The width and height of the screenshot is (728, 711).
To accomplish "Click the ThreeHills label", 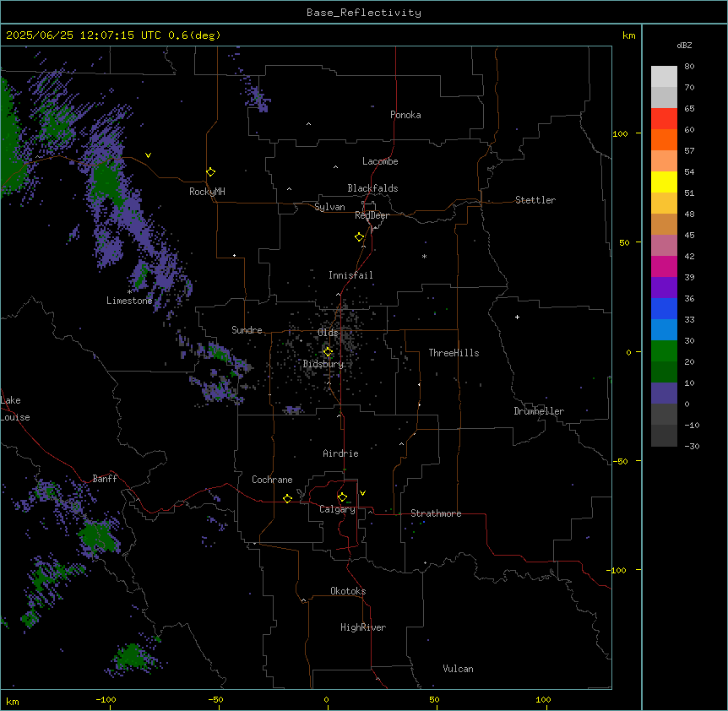I will click(x=454, y=353).
